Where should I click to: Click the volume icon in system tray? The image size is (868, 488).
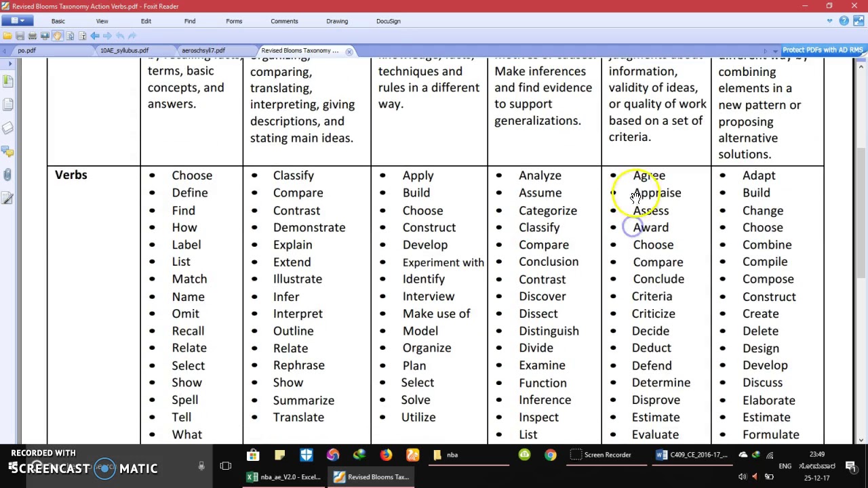pyautogui.click(x=743, y=477)
